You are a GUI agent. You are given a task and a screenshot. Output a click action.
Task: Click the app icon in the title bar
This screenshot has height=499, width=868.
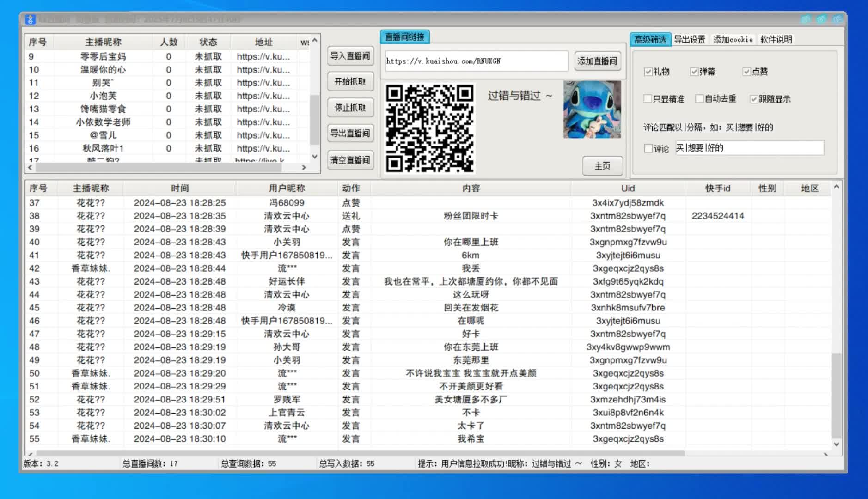pos(30,19)
